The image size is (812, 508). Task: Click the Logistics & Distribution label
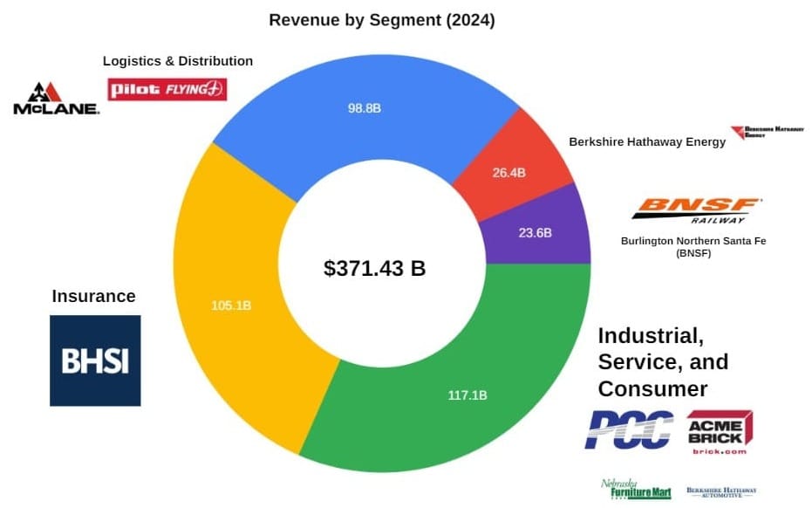coord(178,60)
